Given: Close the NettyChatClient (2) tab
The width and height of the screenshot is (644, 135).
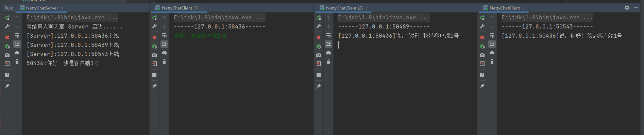Looking at the screenshot, I should point(367,8).
